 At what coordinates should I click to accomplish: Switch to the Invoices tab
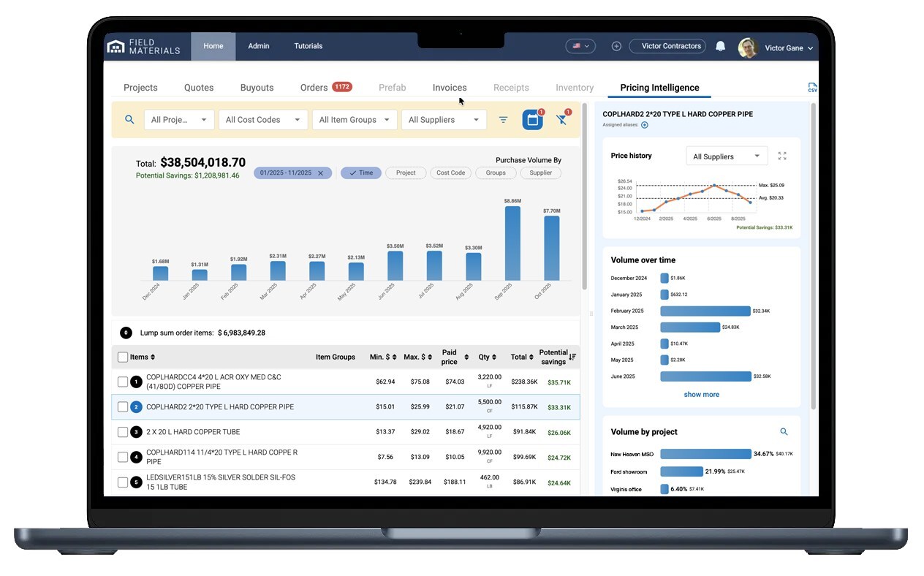pos(449,88)
